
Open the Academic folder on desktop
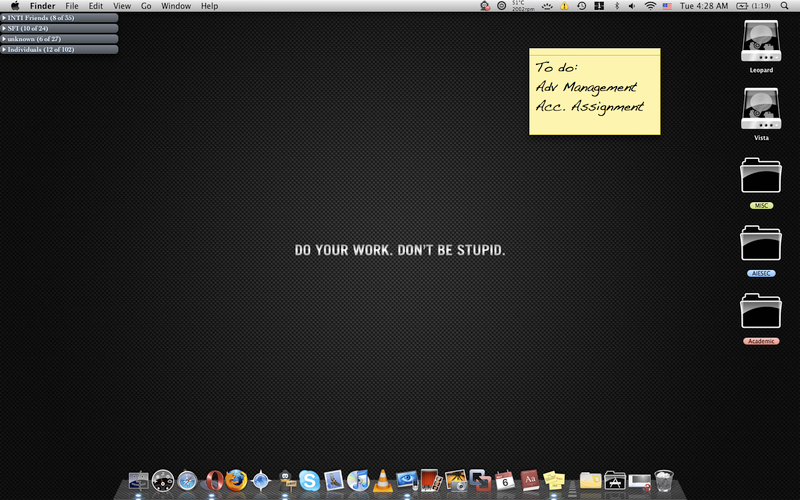[x=761, y=313]
